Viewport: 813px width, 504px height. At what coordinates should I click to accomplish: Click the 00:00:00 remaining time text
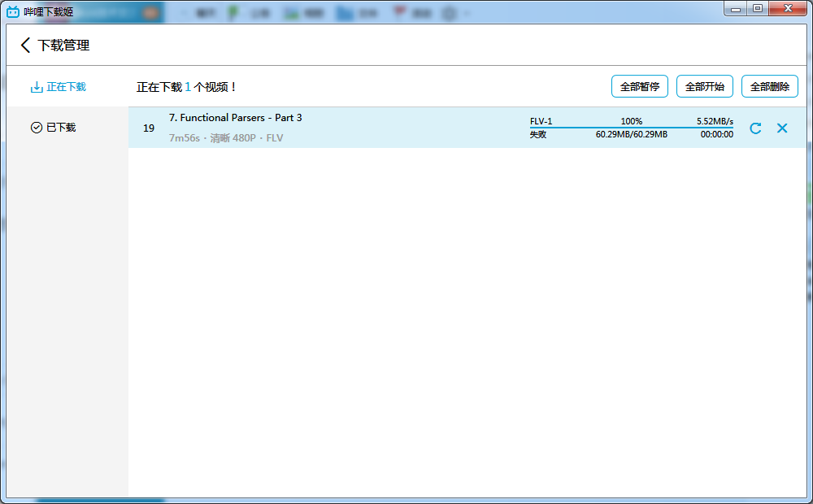point(716,134)
